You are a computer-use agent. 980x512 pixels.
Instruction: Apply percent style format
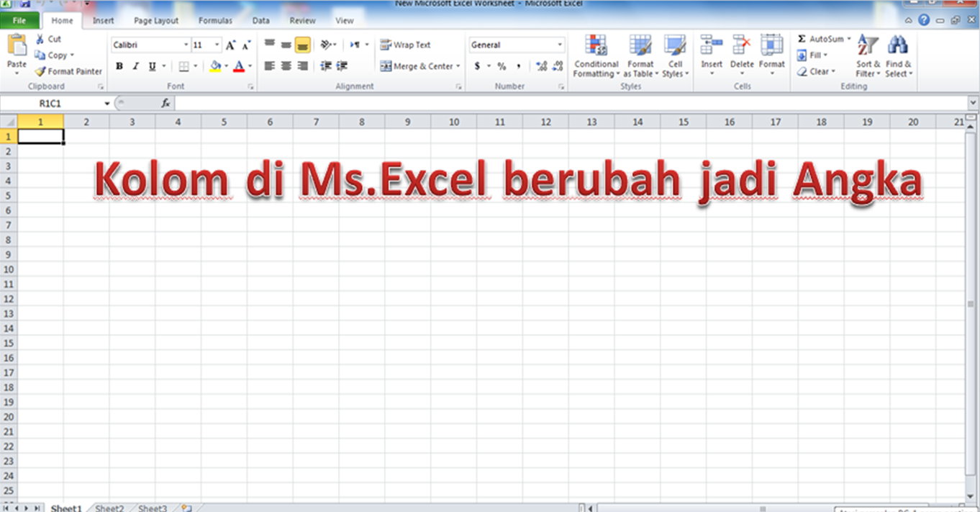pyautogui.click(x=502, y=66)
